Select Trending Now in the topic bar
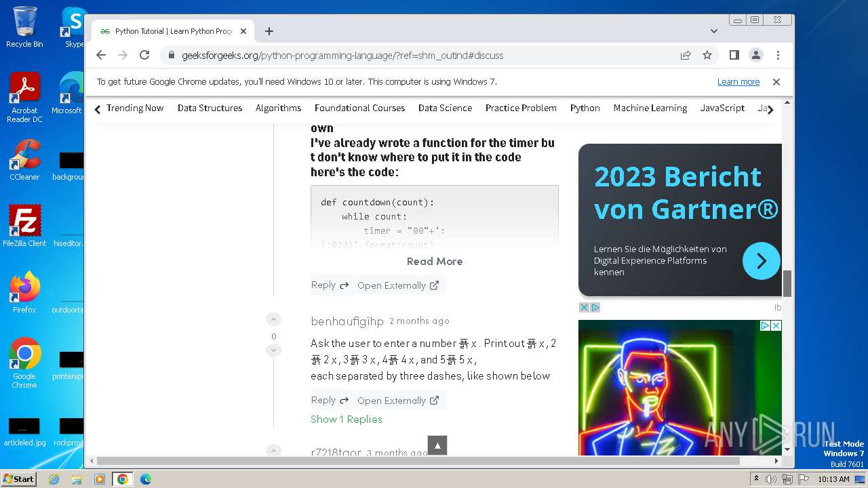Screen dimensions: 868x488 135,108
